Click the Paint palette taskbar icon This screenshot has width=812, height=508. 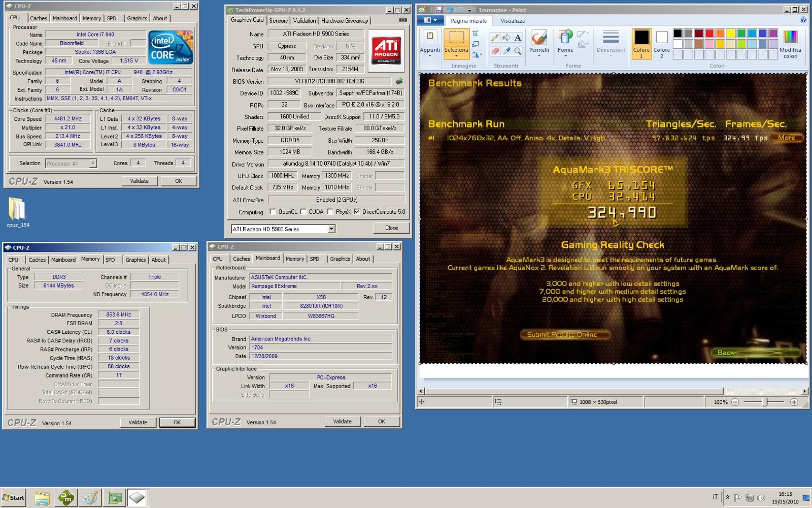coord(90,498)
